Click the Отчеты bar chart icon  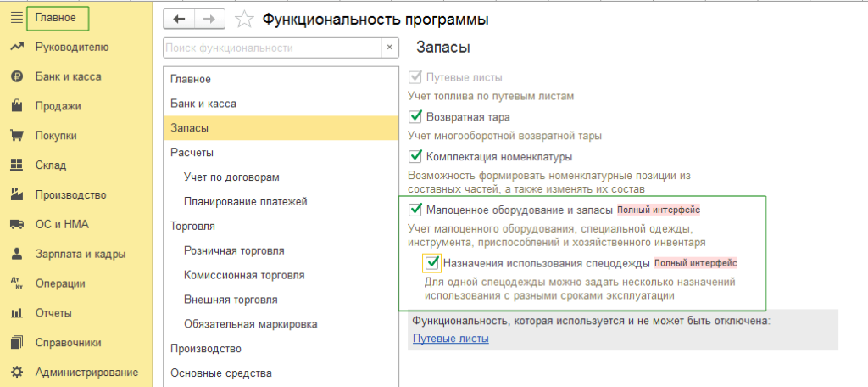click(17, 313)
